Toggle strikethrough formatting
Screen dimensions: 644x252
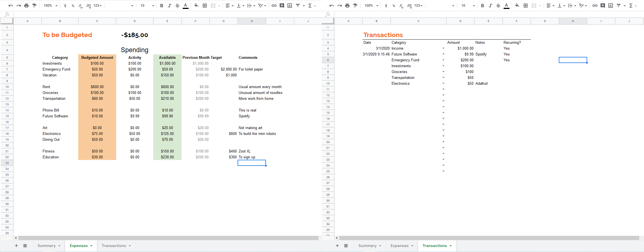coord(177,5)
